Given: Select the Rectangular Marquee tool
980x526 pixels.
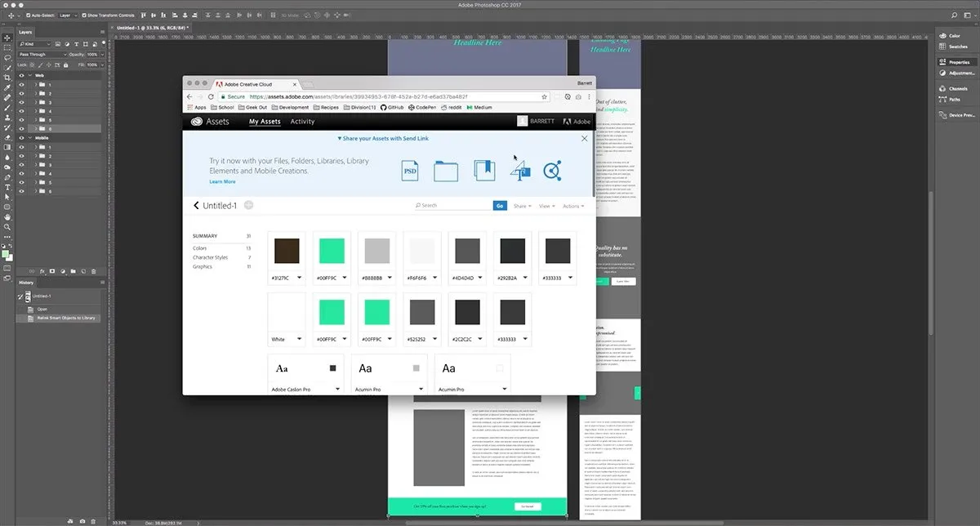Looking at the screenshot, I should [x=7, y=48].
